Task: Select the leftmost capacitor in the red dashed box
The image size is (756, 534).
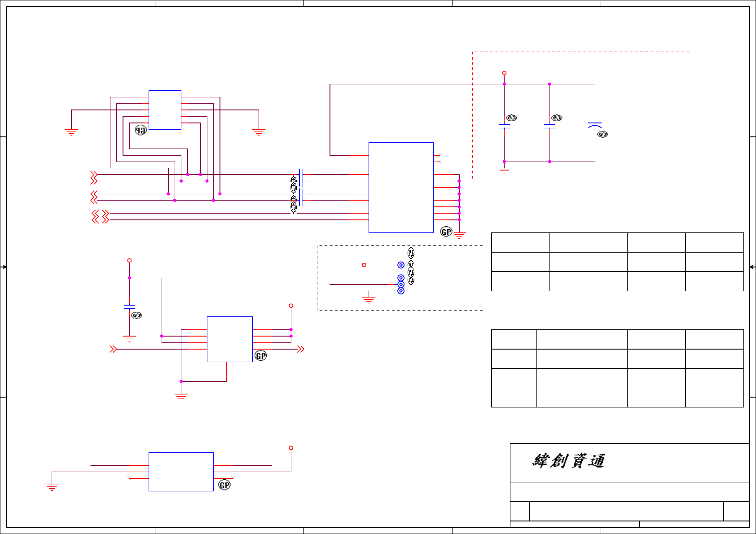Action: pos(504,126)
